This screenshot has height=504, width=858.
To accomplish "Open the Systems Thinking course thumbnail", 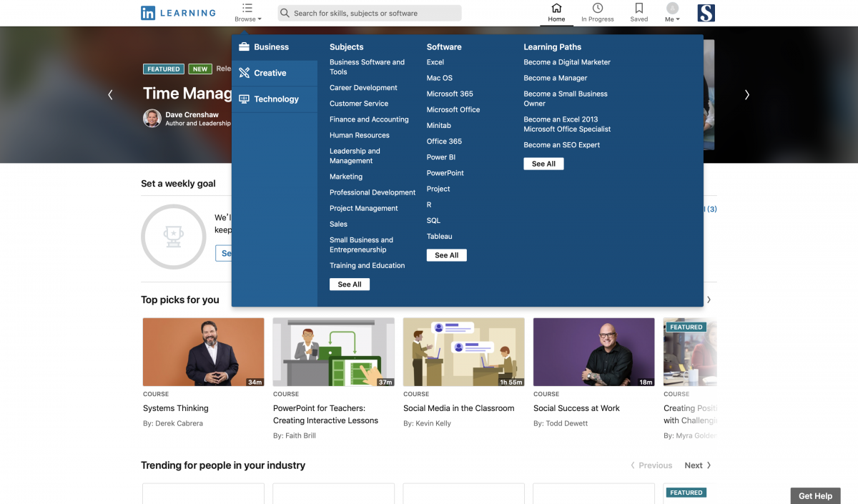I will click(203, 352).
